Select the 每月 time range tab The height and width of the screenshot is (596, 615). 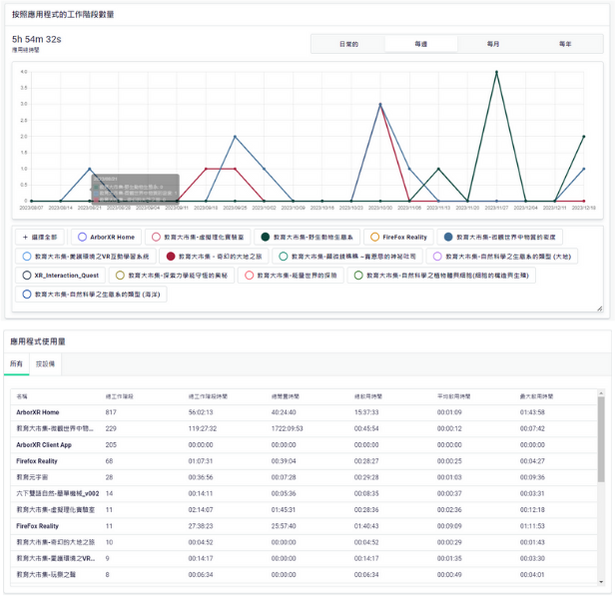493,44
